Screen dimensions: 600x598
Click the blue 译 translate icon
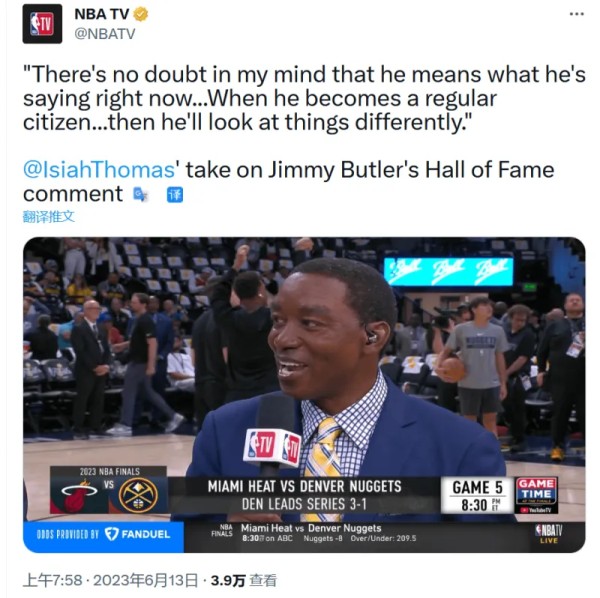pyautogui.click(x=175, y=195)
